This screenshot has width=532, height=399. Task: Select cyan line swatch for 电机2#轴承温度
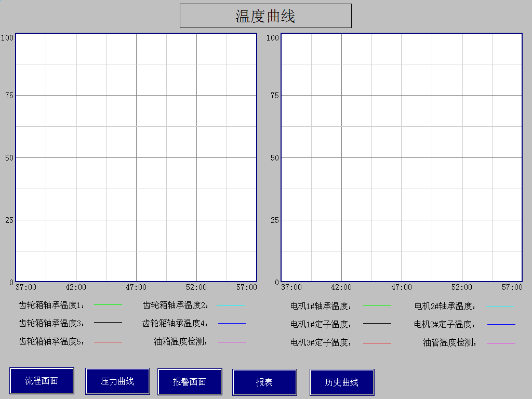[x=500, y=307]
